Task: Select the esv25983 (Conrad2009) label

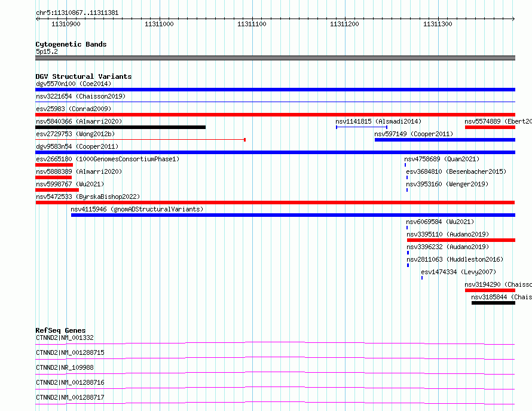Action: 74,109
